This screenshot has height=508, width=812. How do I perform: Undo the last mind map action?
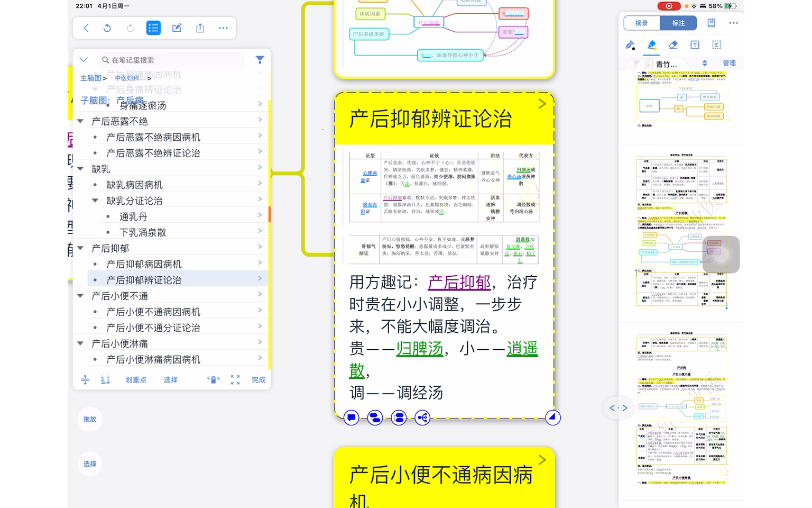pyautogui.click(x=107, y=28)
